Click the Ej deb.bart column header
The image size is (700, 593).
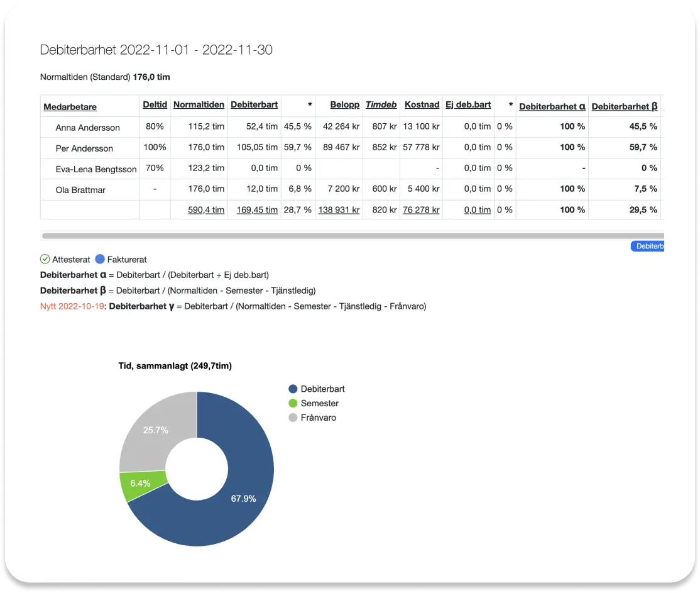(x=468, y=105)
